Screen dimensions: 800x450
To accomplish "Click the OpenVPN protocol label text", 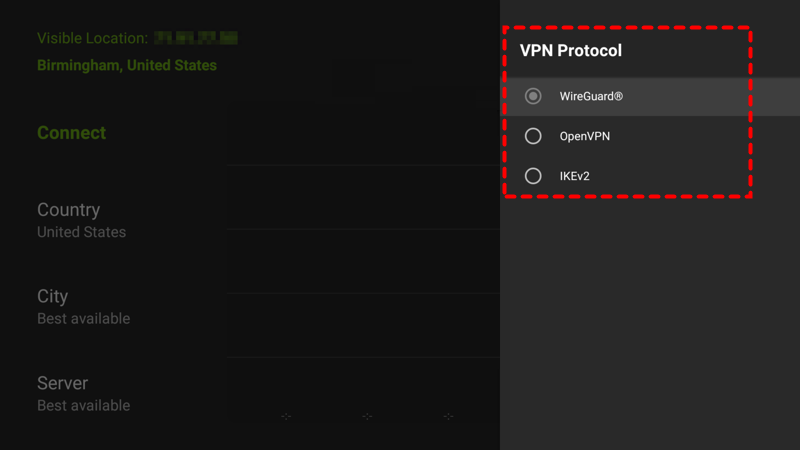I will coord(585,136).
